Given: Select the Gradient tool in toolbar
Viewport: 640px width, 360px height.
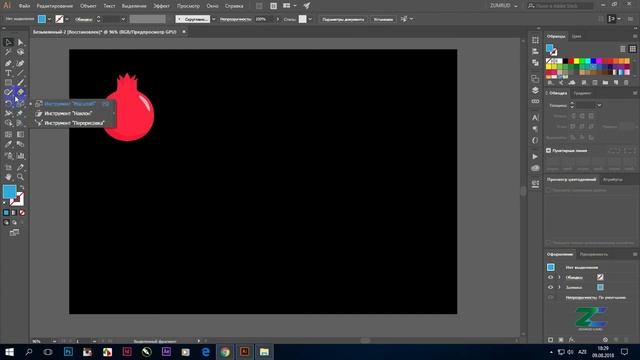Looking at the screenshot, I should tap(20, 134).
